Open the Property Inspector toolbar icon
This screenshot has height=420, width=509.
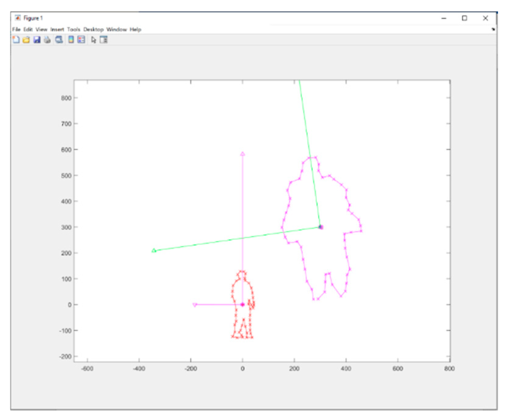tap(104, 40)
